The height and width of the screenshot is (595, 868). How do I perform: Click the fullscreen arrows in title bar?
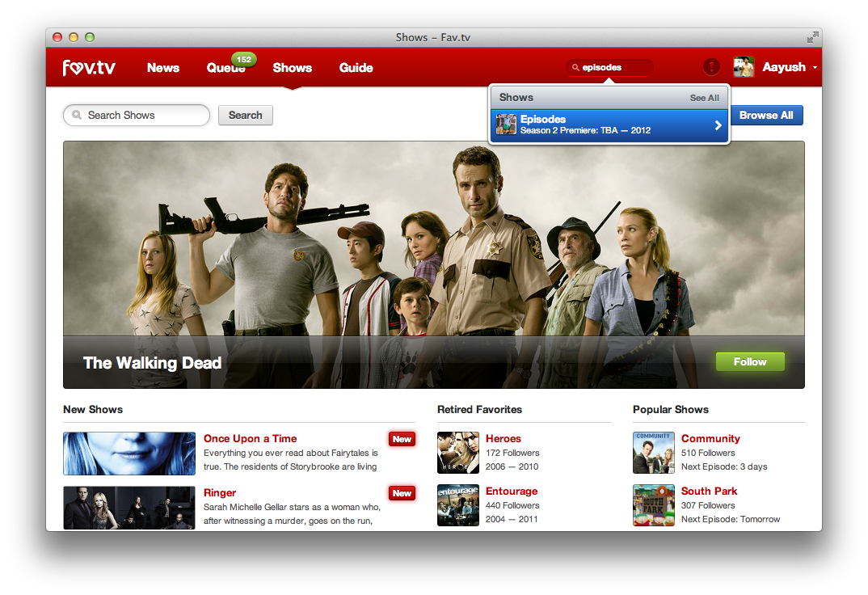click(x=812, y=37)
